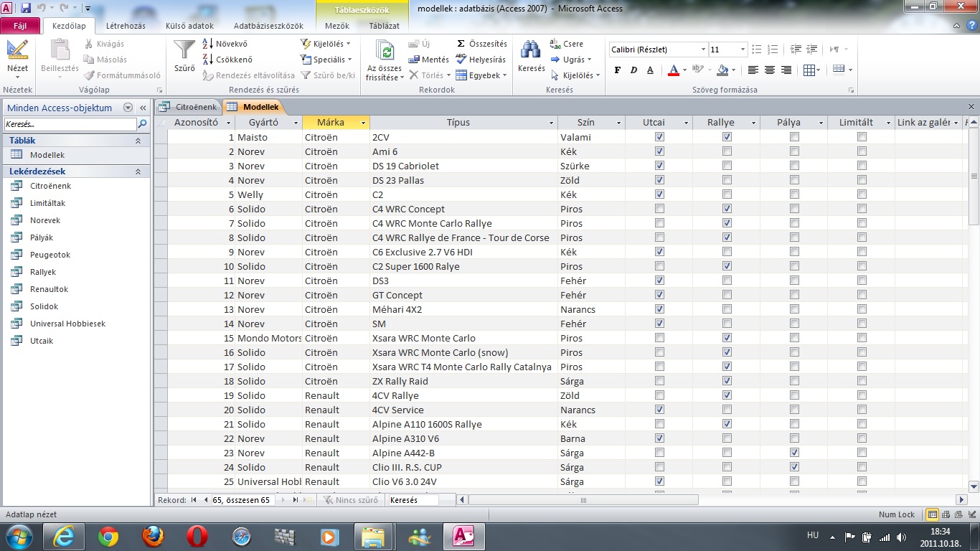Click the Növekvő ascending sort icon
980x551 pixels.
pos(207,44)
